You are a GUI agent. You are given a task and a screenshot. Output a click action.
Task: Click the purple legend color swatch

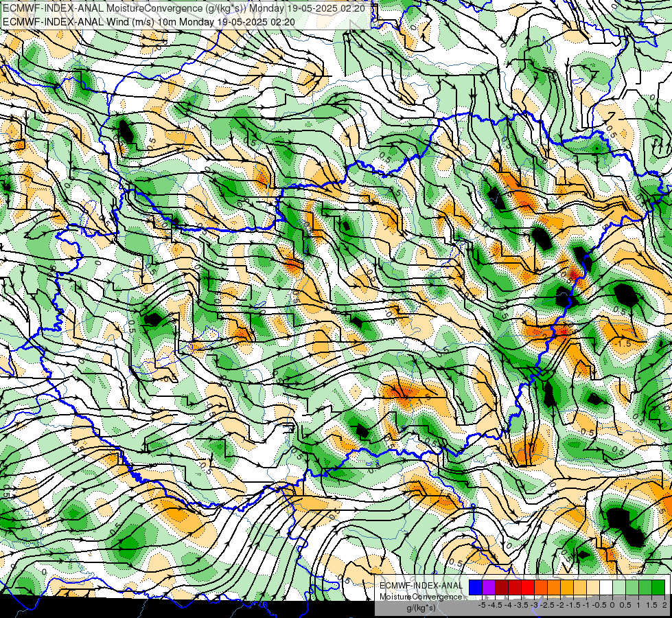(x=489, y=587)
